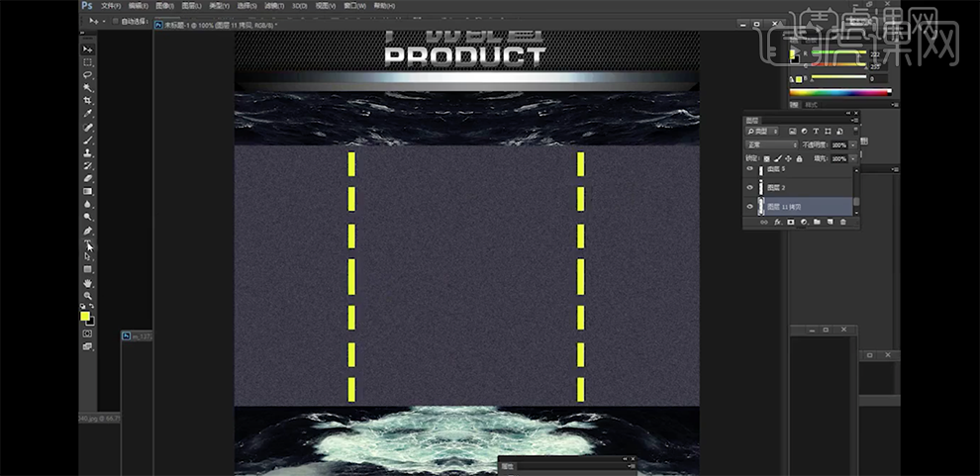The height and width of the screenshot is (476, 980).
Task: Open the 窗口 menu
Action: coord(355,6)
